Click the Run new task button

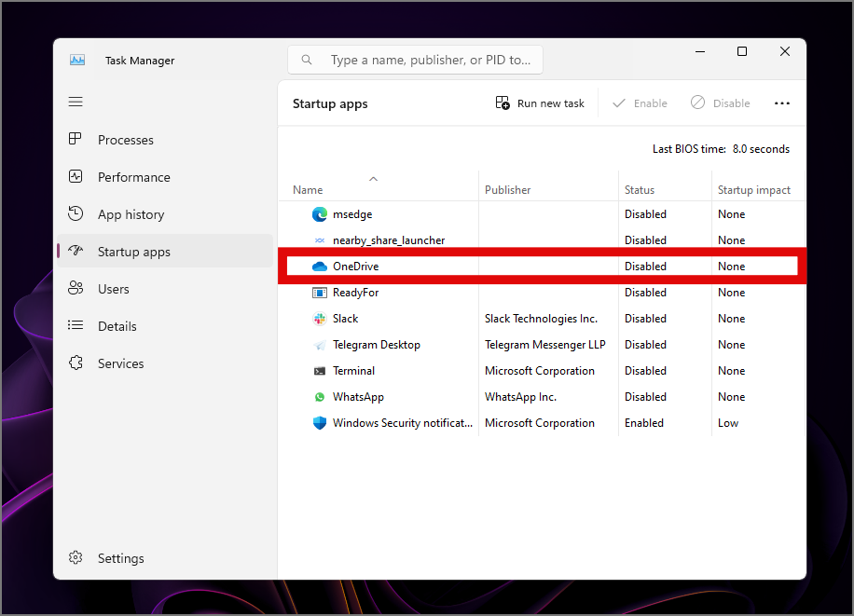[x=539, y=103]
